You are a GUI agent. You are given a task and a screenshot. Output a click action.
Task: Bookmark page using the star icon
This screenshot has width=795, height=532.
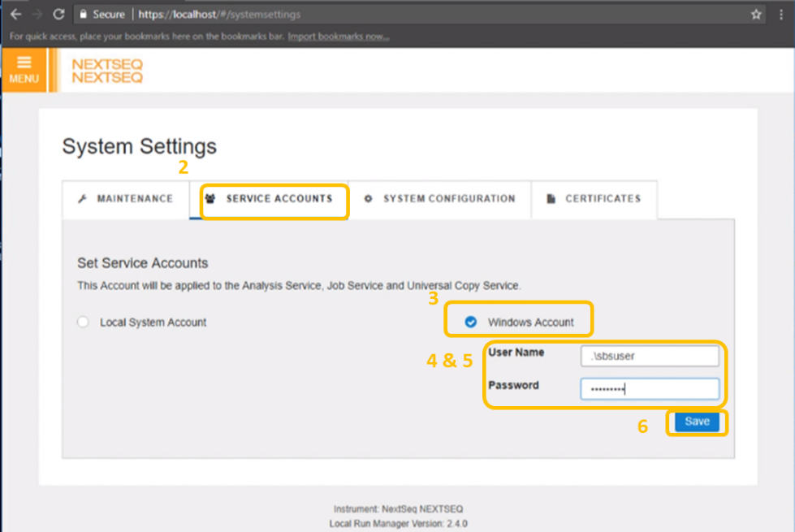coord(756,15)
